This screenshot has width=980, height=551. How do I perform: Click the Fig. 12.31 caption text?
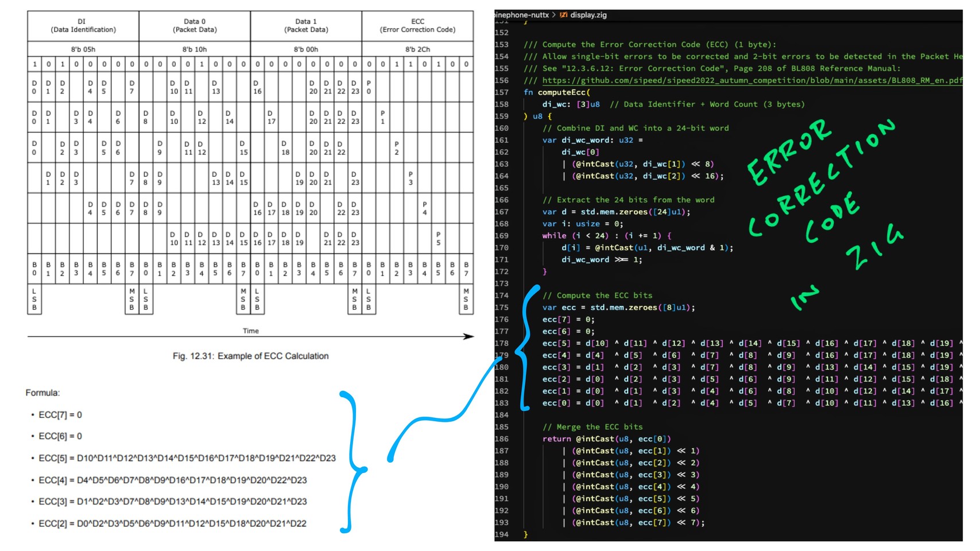250,356
